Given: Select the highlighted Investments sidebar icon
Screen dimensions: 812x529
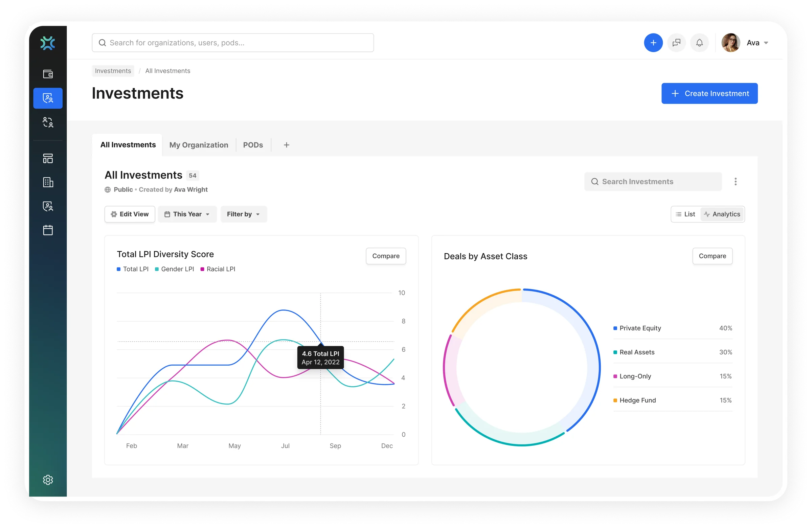Looking at the screenshot, I should click(48, 98).
